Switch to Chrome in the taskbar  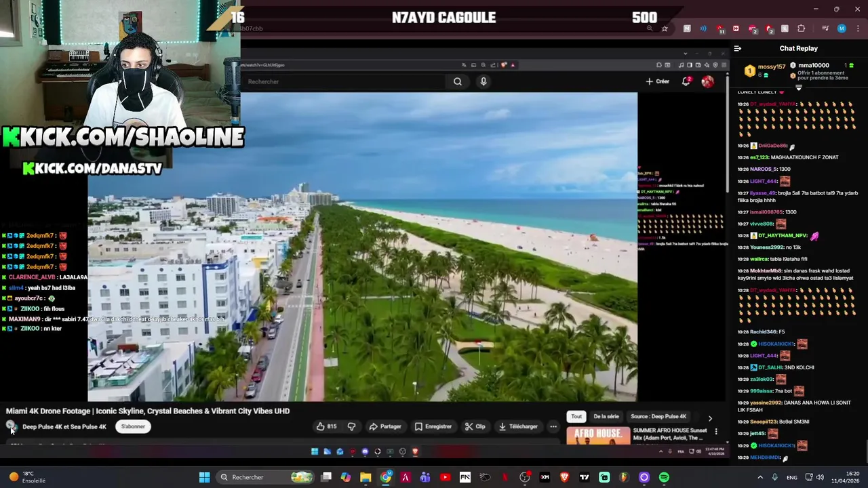[385, 477]
